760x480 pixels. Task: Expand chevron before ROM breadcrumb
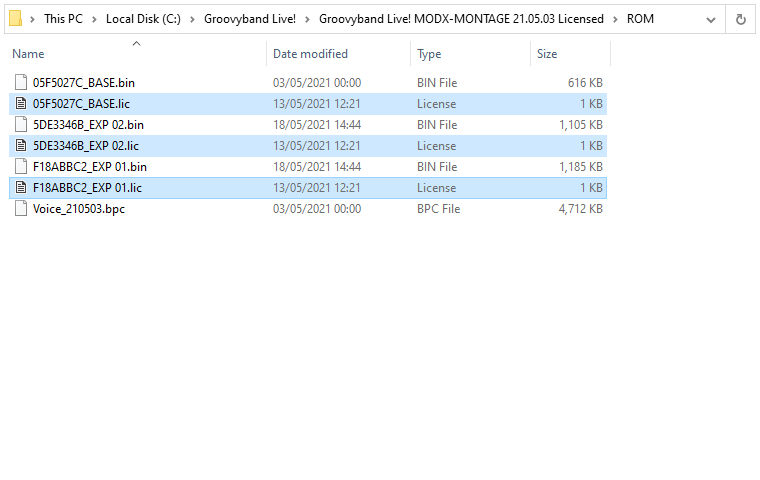tap(615, 19)
